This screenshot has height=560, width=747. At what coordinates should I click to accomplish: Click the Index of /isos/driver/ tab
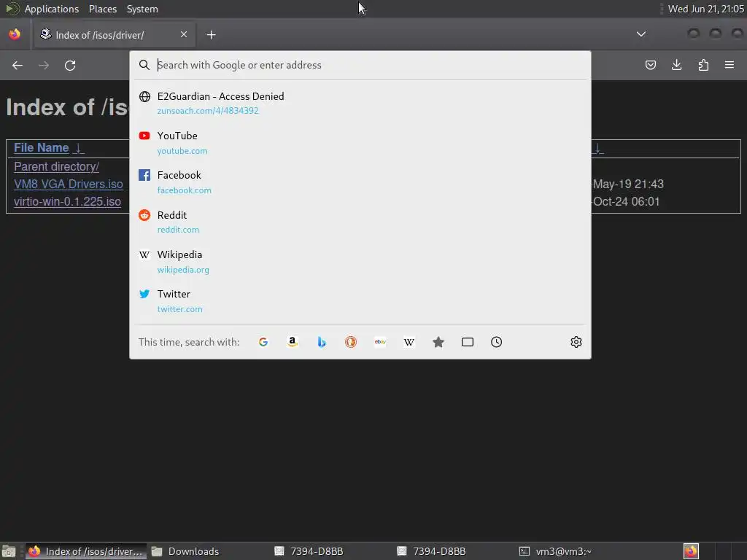tap(113, 35)
